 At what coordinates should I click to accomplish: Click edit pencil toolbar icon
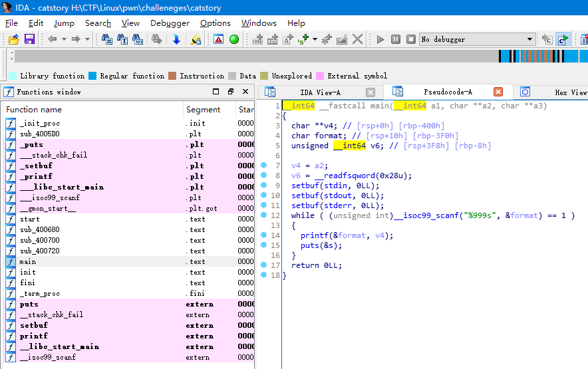coord(342,39)
